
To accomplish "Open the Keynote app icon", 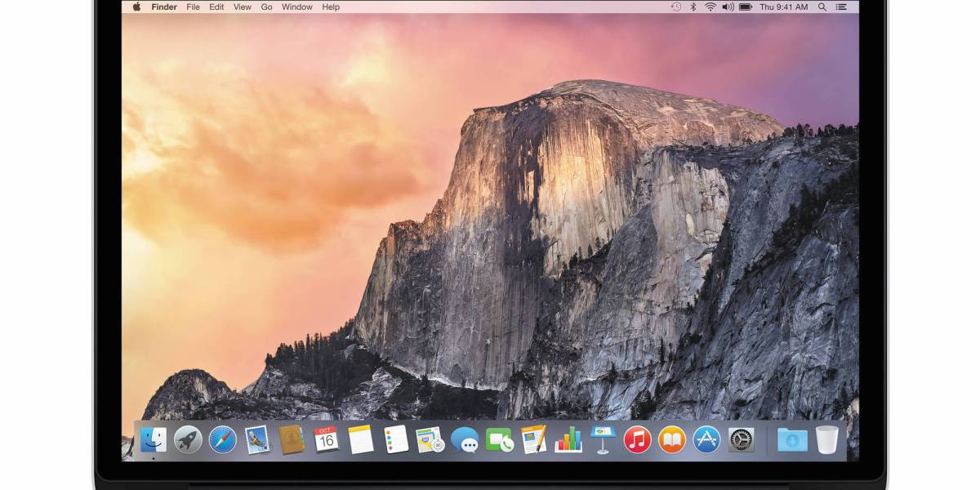I will click(x=603, y=439).
